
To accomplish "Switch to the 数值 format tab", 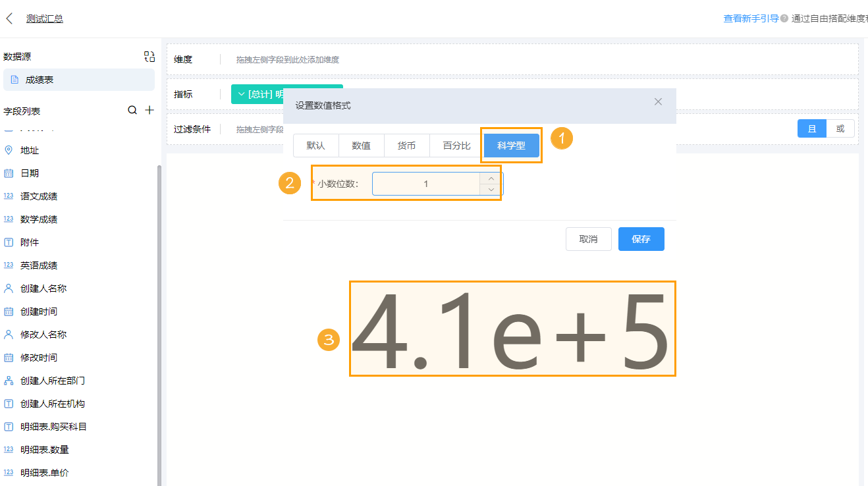I will 361,145.
